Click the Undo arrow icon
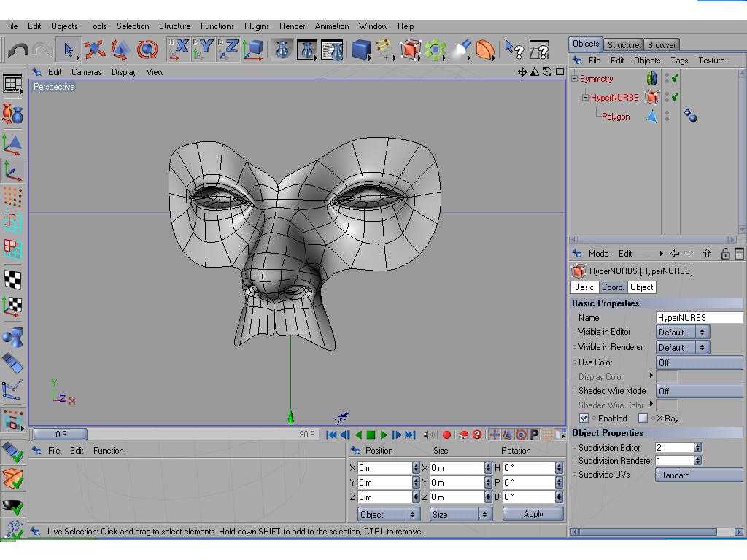 point(18,50)
